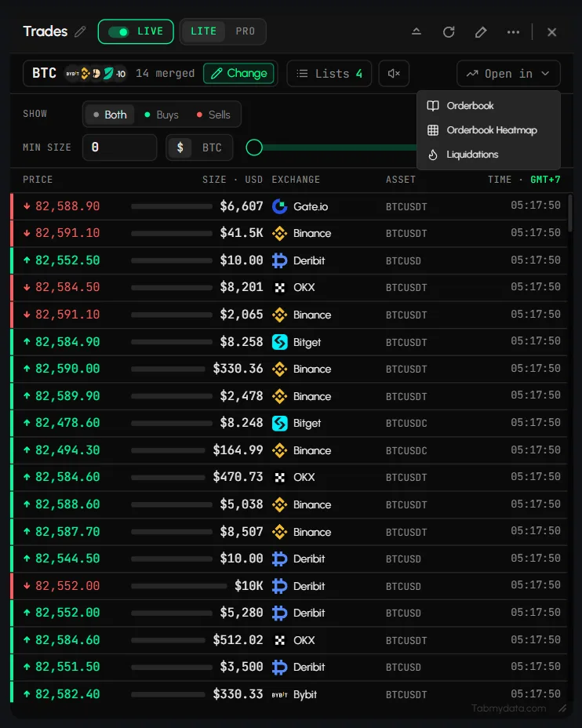Screen dimensions: 582x728
Task: Click down arrow beside price 82,588.90
Action: pos(27,206)
